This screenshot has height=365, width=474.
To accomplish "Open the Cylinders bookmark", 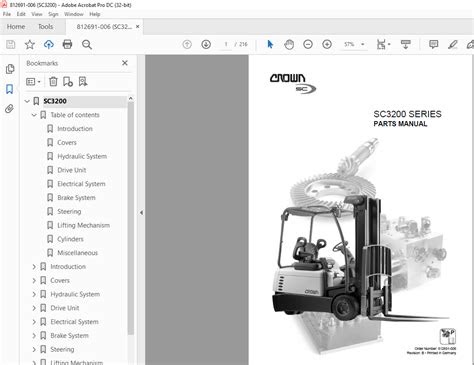I will click(x=70, y=239).
